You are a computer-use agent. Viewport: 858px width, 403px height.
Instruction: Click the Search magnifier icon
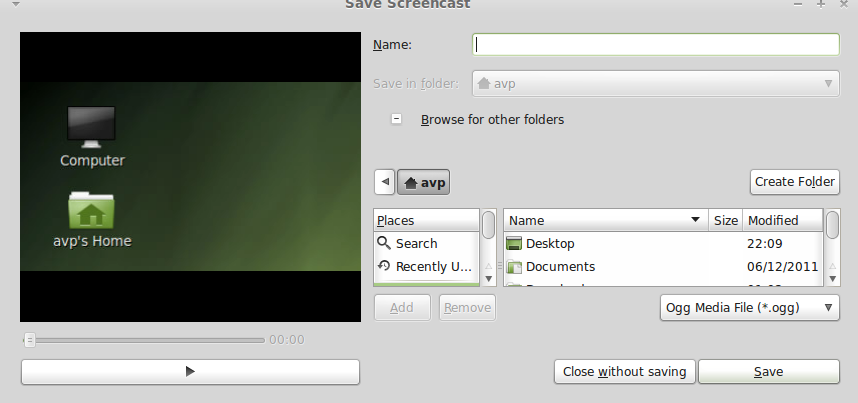(x=384, y=243)
